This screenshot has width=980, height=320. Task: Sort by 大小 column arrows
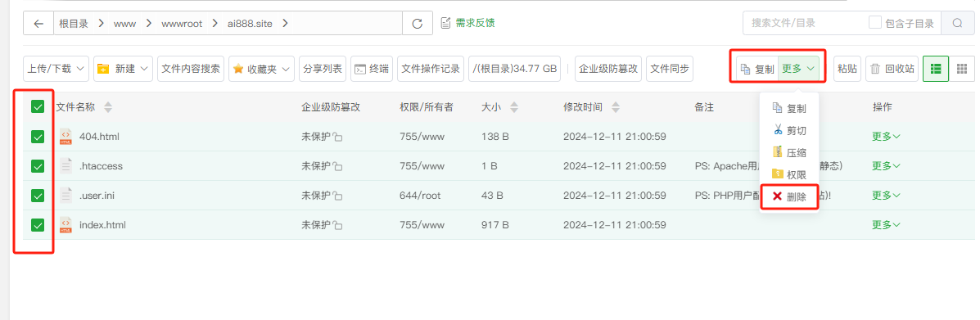tap(514, 107)
